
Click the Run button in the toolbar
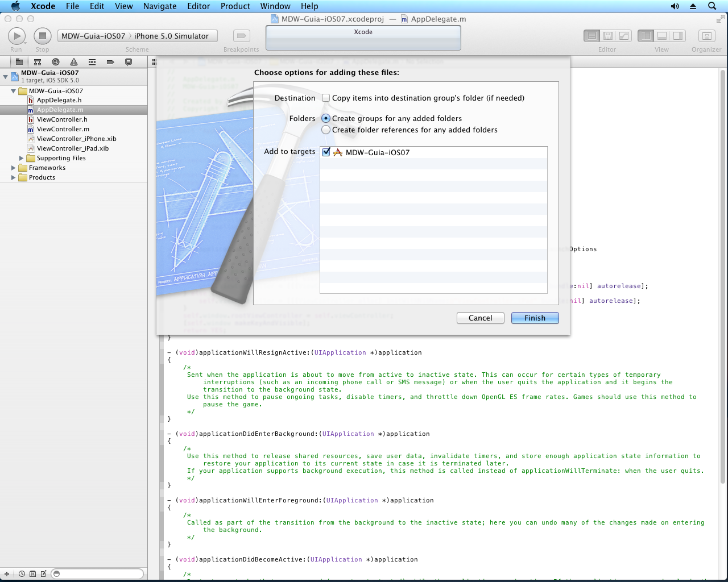coord(16,36)
